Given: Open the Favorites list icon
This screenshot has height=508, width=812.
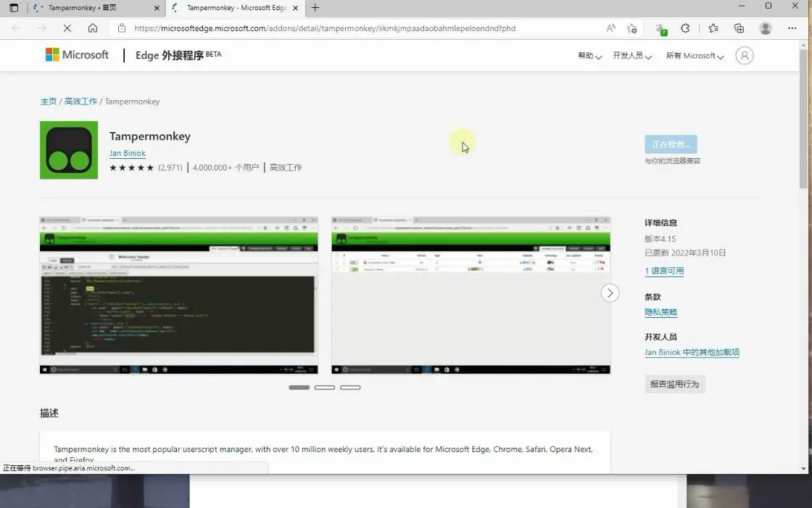Looking at the screenshot, I should click(x=713, y=28).
